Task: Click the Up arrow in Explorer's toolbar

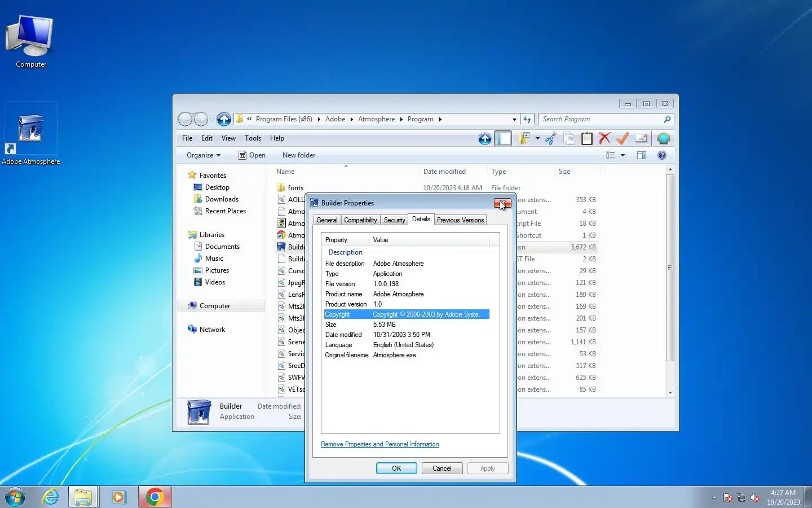Action: click(x=484, y=138)
